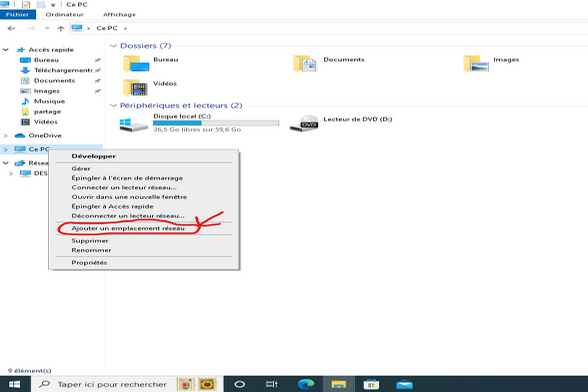Select the Disque local (C:) drive icon

coord(133,124)
